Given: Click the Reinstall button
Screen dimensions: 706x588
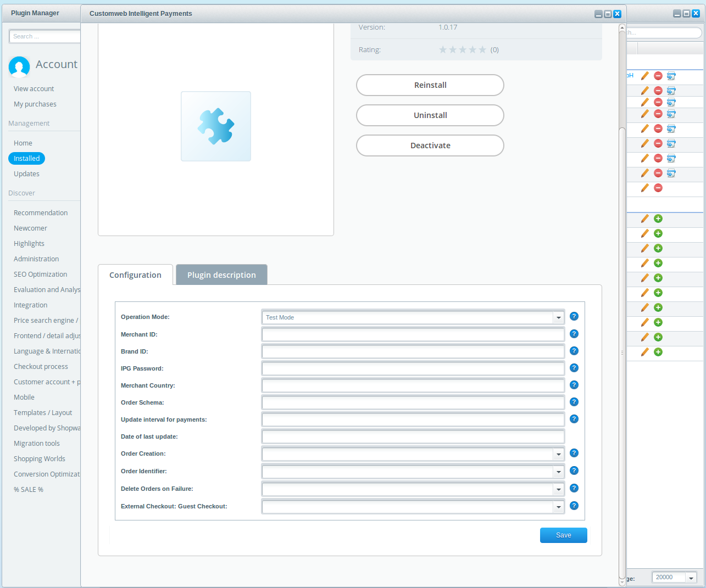Looking at the screenshot, I should click(x=430, y=85).
